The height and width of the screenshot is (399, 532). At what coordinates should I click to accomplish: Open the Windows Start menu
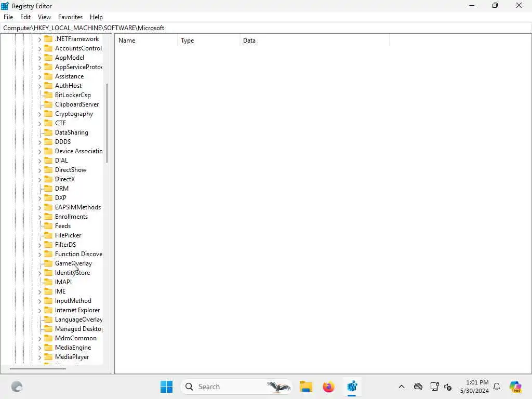click(166, 387)
